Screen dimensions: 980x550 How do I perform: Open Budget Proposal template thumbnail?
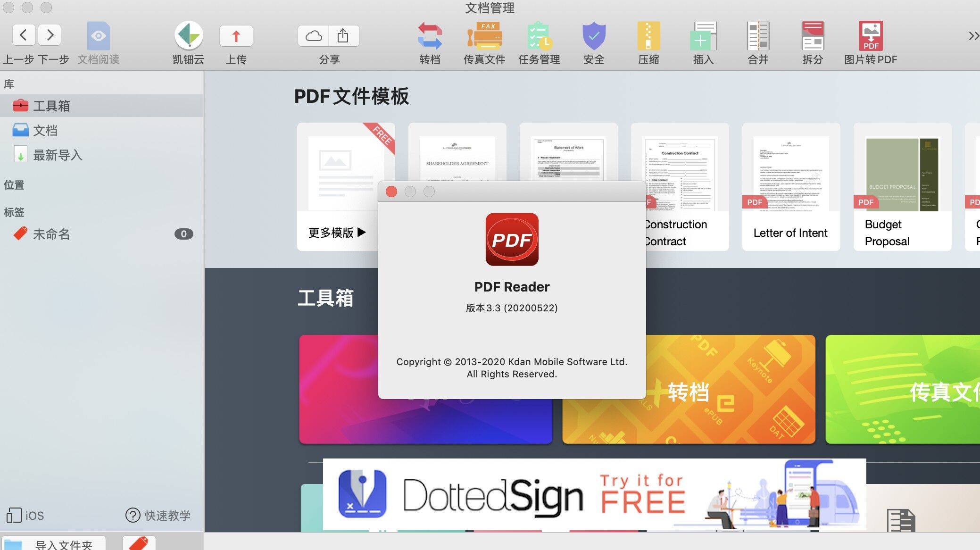(x=902, y=175)
